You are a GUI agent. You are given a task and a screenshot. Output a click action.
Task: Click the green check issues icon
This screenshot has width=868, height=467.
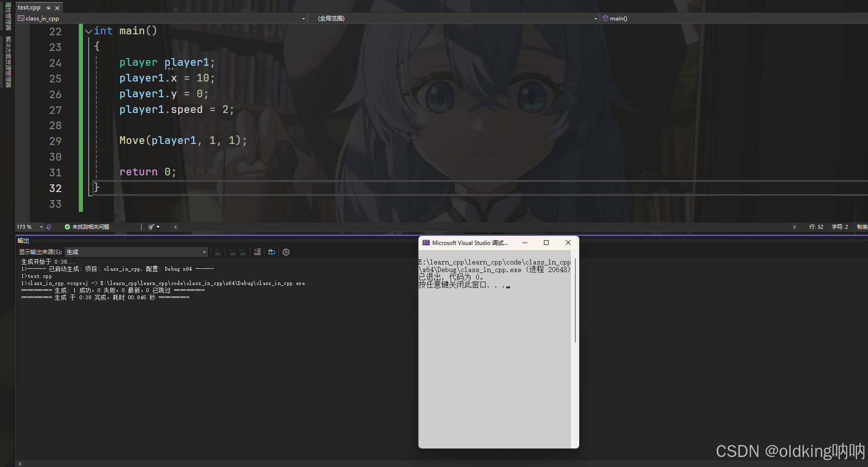coord(67,227)
